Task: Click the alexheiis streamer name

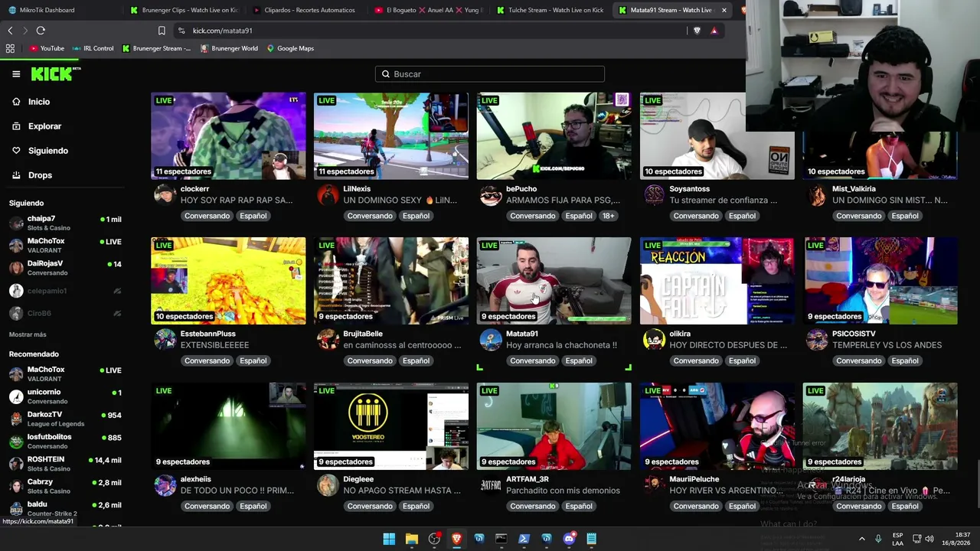Action: [195, 479]
